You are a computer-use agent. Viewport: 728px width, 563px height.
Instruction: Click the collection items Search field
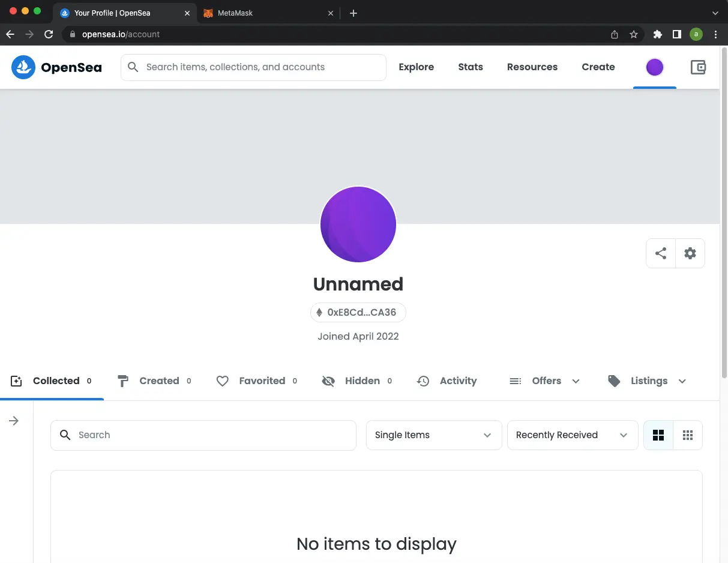[x=203, y=435]
